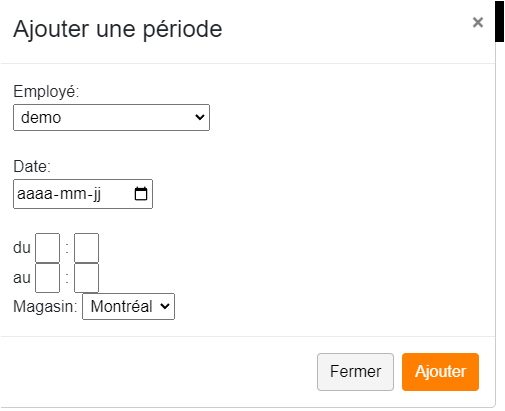Image resolution: width=505 pixels, height=411 pixels.
Task: Click the orange Ajouter button
Action: [x=440, y=372]
